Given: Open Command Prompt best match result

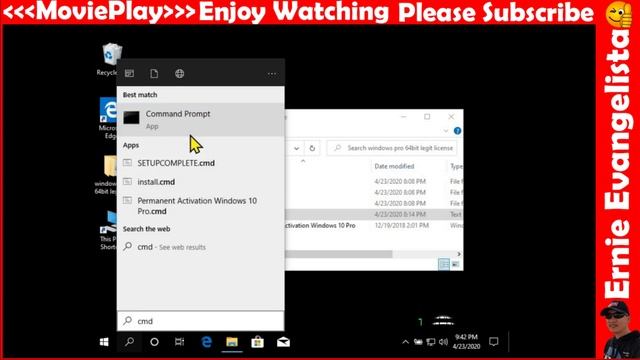Looking at the screenshot, I should click(200, 119).
